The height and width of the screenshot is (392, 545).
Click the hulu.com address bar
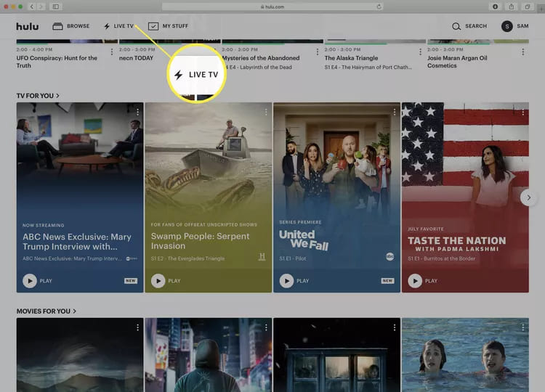click(272, 7)
